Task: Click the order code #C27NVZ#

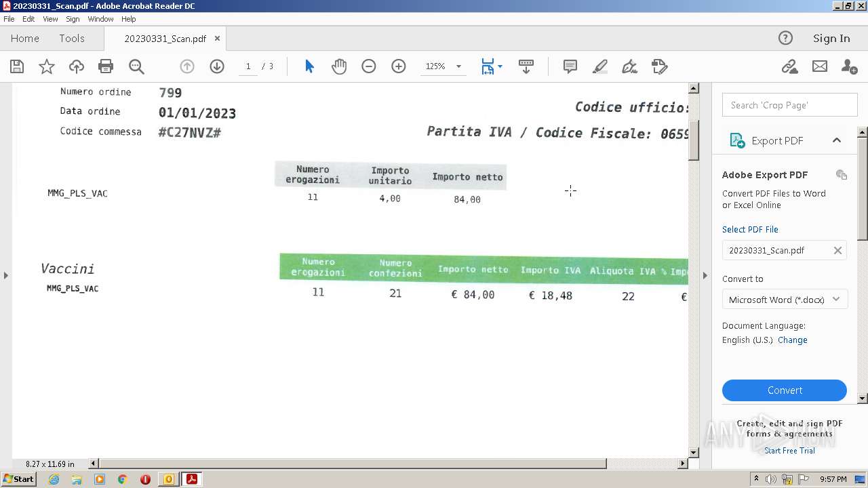Action: pos(190,133)
